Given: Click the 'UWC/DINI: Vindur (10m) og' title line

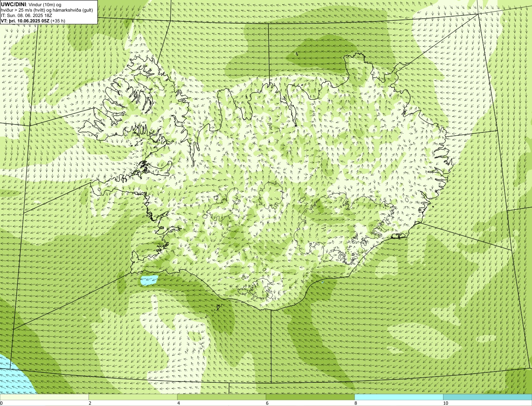Looking at the screenshot, I should point(31,4).
